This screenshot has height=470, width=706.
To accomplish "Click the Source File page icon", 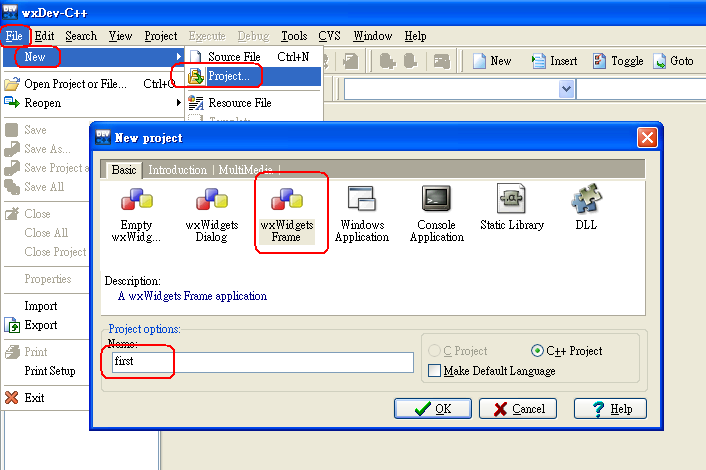I will 196,57.
